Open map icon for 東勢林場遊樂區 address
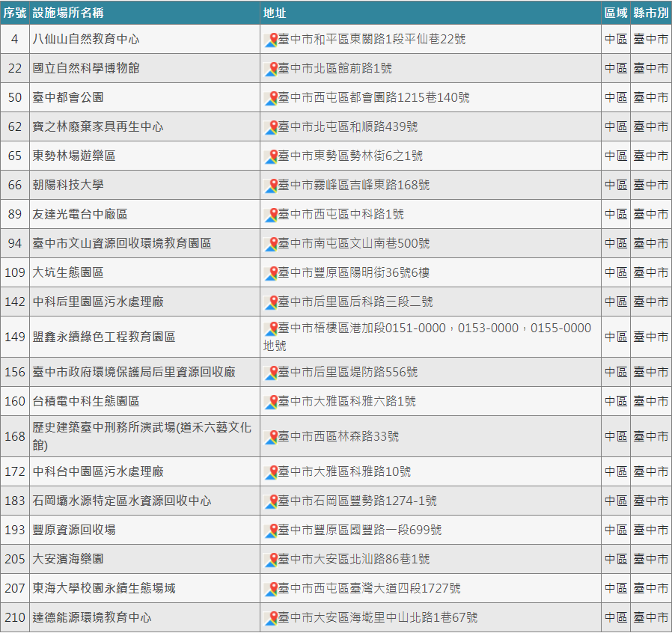This screenshot has width=672, height=636. pyautogui.click(x=271, y=156)
